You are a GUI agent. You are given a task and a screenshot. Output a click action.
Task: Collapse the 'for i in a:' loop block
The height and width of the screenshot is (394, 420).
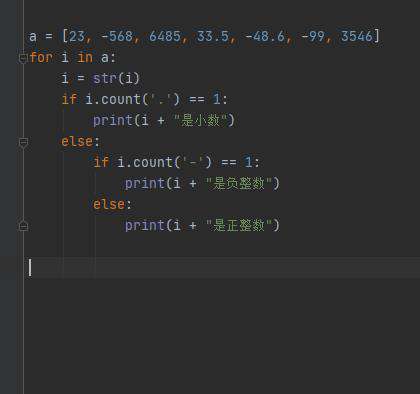[23, 58]
